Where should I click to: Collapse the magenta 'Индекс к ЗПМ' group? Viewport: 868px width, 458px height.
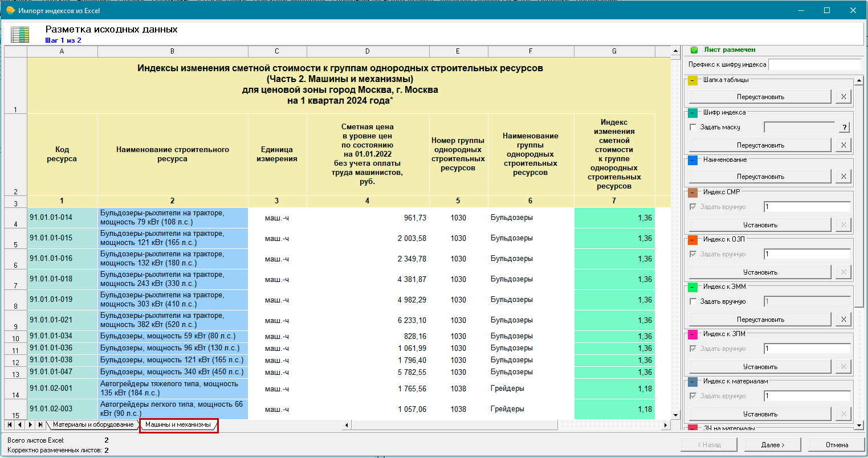pos(693,335)
